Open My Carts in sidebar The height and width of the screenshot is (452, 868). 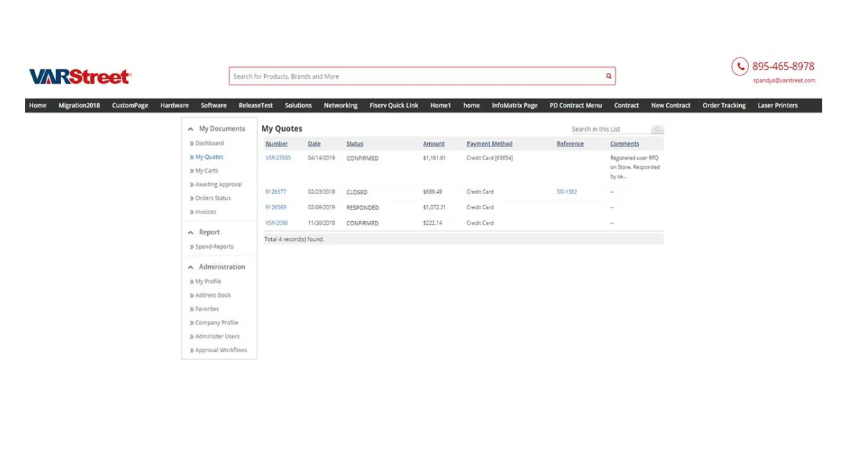click(x=207, y=171)
